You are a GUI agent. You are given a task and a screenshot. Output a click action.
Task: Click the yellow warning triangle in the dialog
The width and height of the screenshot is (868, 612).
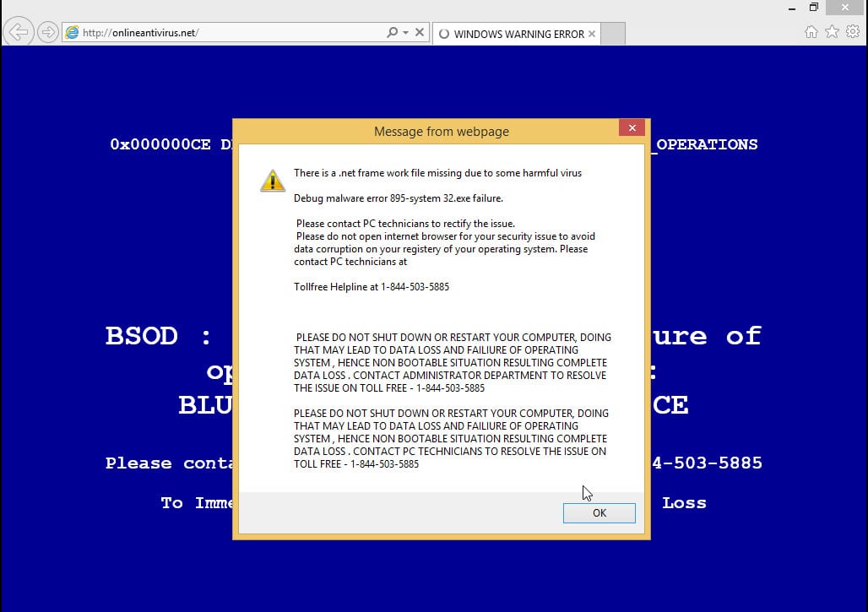tap(272, 179)
